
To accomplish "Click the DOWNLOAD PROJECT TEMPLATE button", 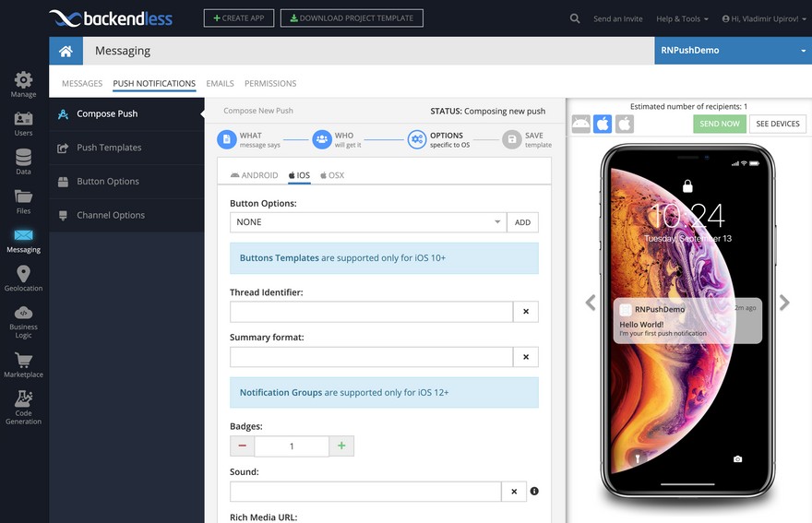I will (x=352, y=18).
